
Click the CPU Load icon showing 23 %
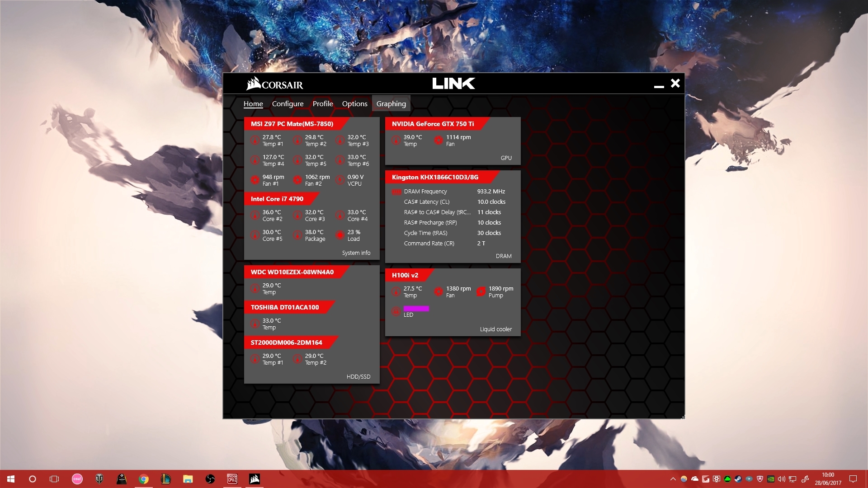340,235
